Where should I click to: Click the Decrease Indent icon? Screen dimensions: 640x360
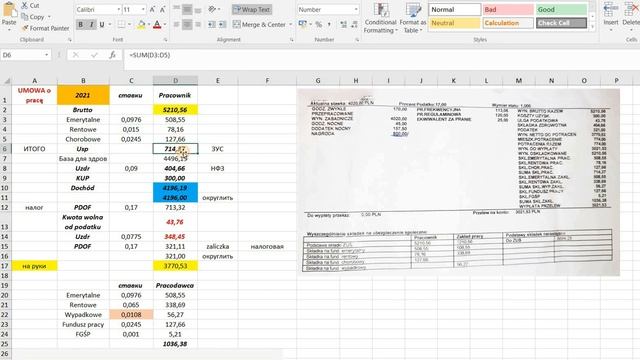tap(212, 24)
